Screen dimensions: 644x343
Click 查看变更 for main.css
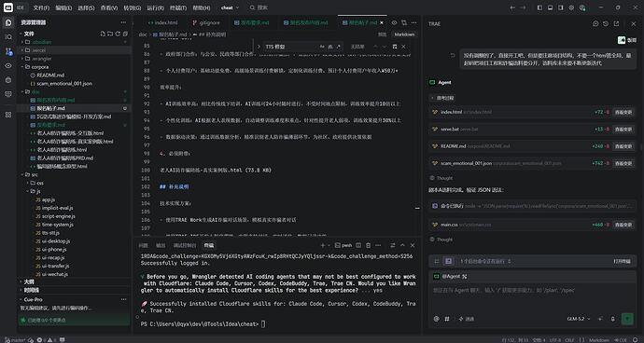tap(623, 225)
